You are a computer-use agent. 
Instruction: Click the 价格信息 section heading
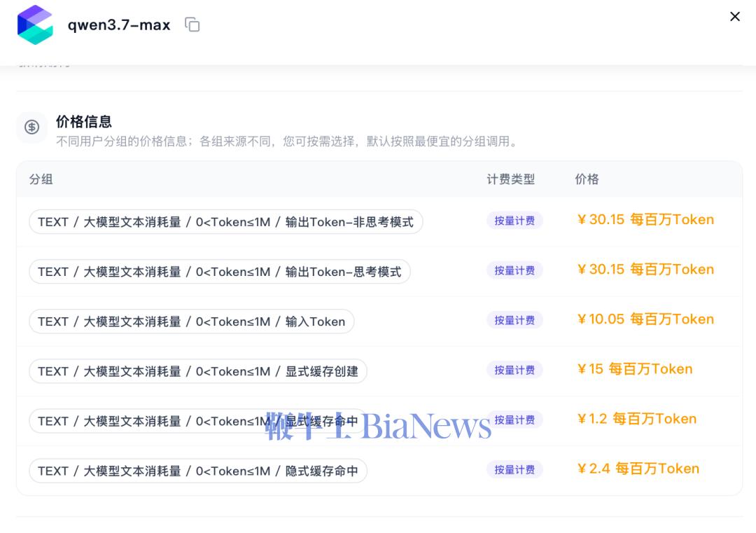[x=84, y=122]
